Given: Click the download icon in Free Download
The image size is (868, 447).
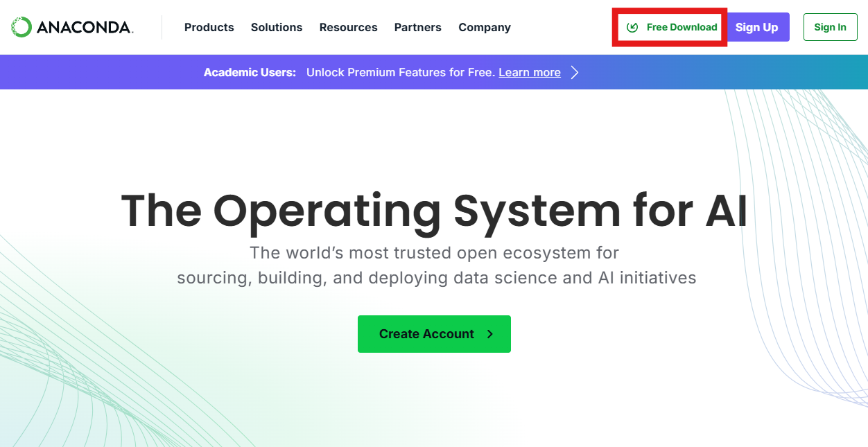Looking at the screenshot, I should click(x=632, y=27).
